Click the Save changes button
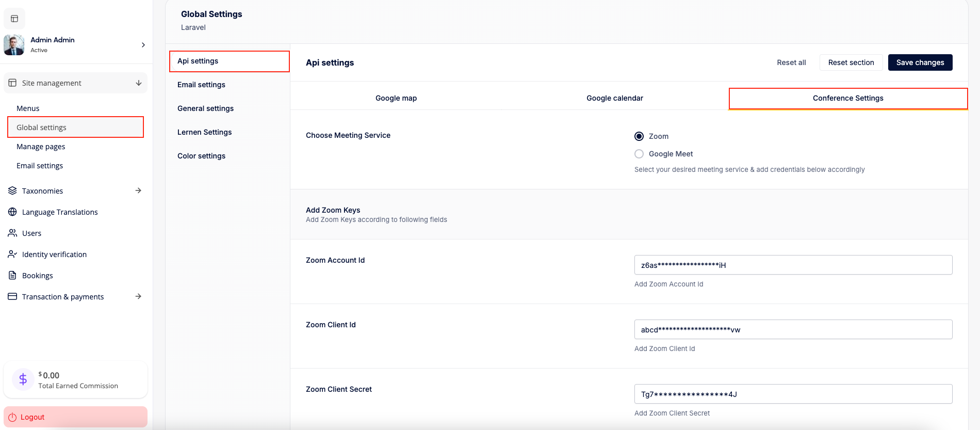The width and height of the screenshot is (980, 430). point(920,62)
